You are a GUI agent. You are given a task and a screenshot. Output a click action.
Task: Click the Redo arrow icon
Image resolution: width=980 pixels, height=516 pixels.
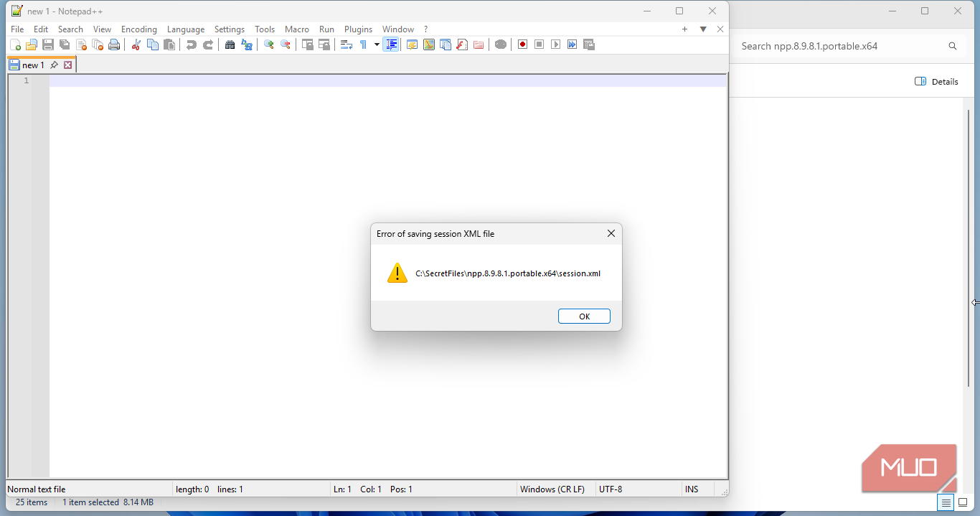[208, 44]
